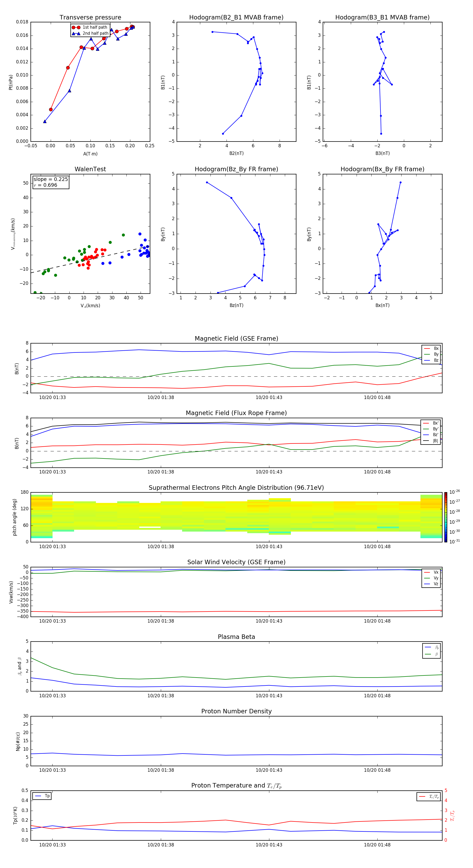Select 'Vz' in the solar wind legend
This screenshot has height=868, width=473.
coord(431,584)
